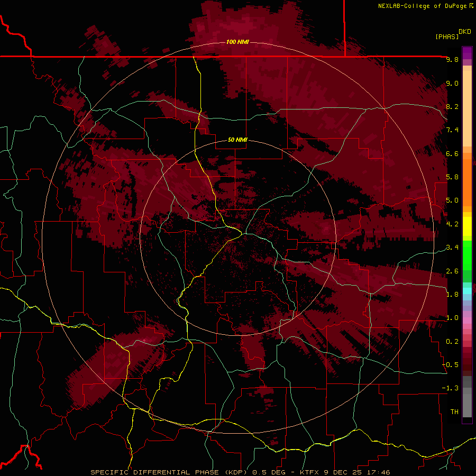Click the TH legend label

point(454,412)
